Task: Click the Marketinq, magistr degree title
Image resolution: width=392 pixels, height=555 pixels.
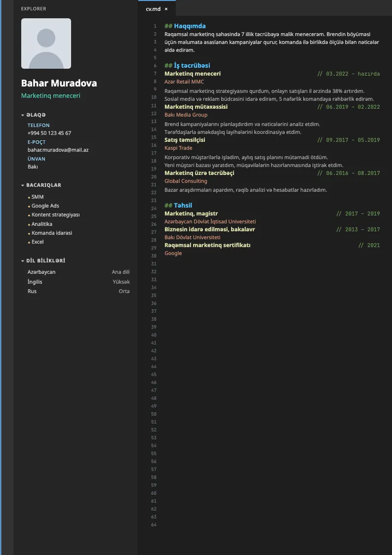Action: click(191, 213)
